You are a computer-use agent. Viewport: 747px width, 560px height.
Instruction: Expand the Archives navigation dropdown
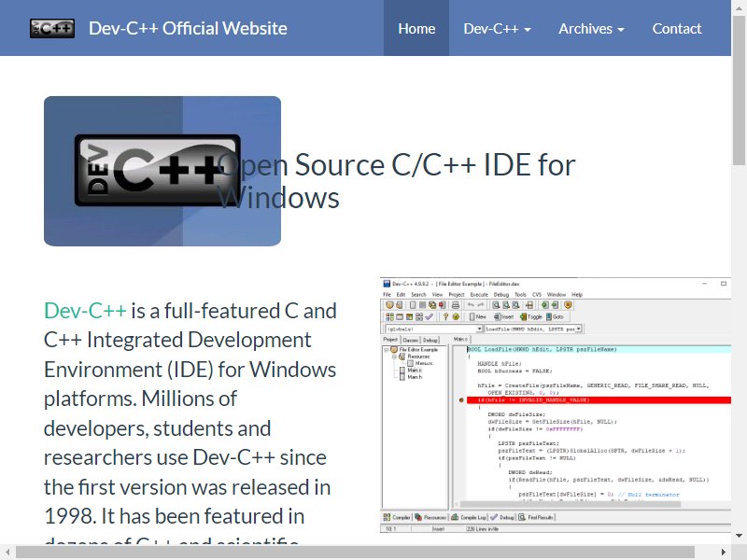(591, 29)
